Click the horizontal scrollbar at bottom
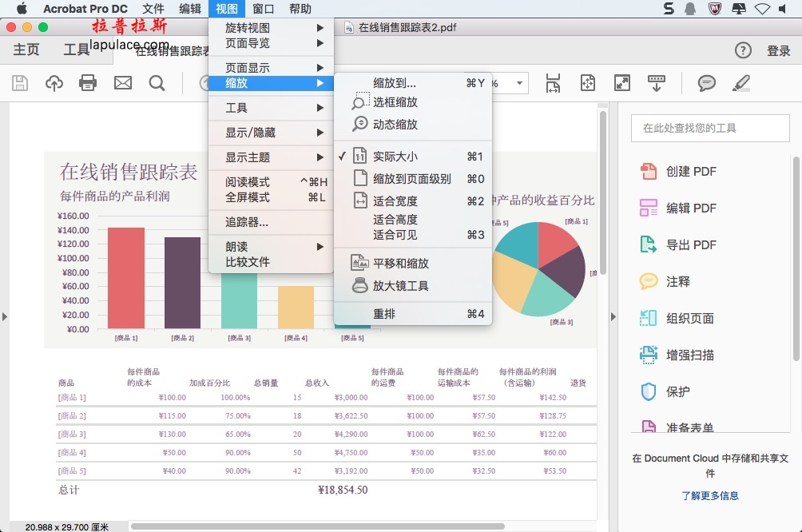The image size is (802, 532). [x=320, y=526]
